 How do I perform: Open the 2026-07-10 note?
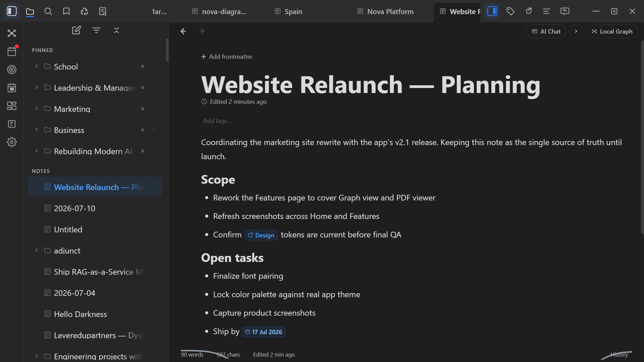[x=95, y=208]
